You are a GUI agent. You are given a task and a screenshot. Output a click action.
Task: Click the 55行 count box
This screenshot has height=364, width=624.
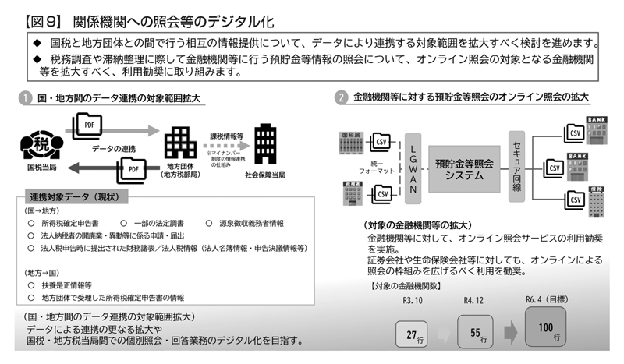(x=475, y=332)
